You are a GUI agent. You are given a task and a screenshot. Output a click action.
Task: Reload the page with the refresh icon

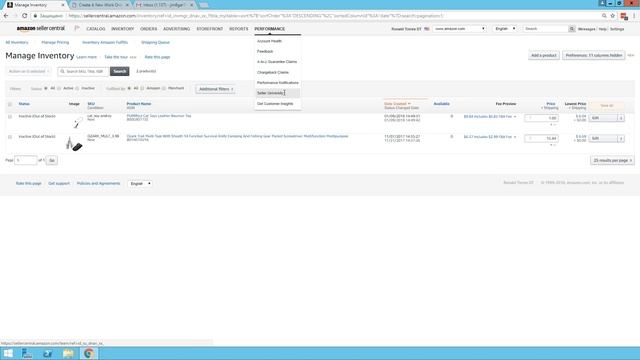[x=24, y=16]
